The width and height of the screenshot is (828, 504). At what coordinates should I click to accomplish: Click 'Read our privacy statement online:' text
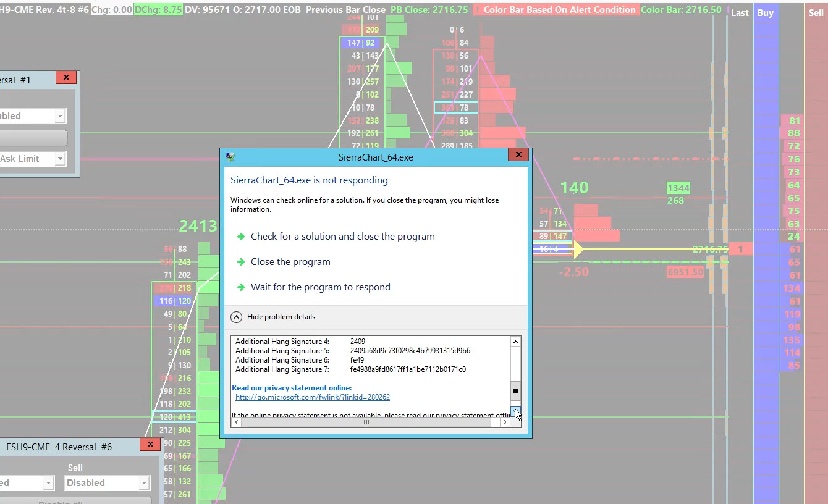click(x=292, y=388)
